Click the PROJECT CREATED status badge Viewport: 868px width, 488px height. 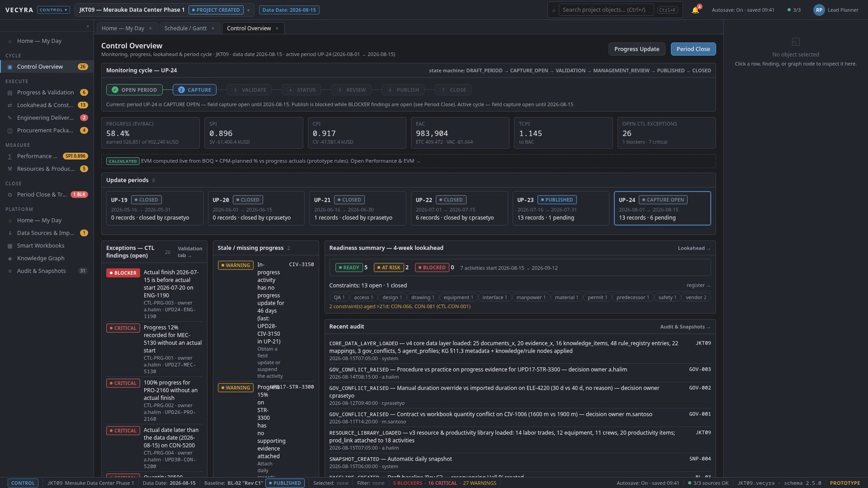coord(215,10)
